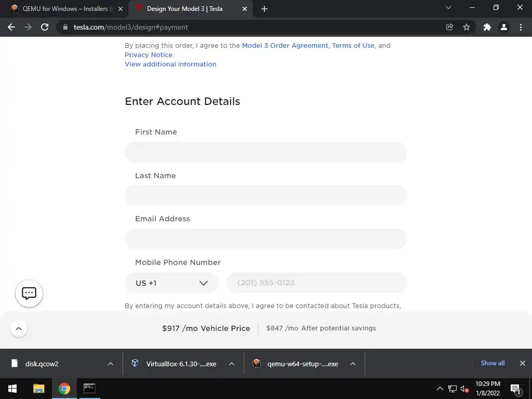This screenshot has width=532, height=399.
Task: Close the Design Your Model 3 tab
Action: point(245,9)
